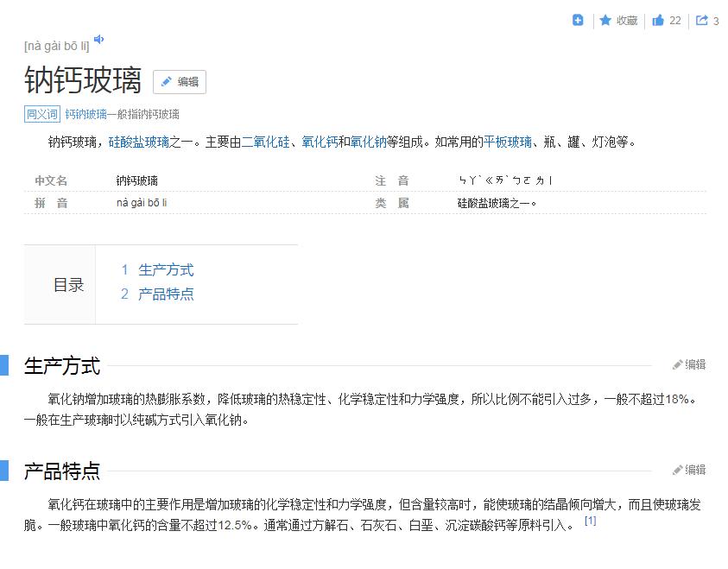Image resolution: width=728 pixels, height=569 pixels.
Task: Click the 同义词 tag below the title
Action: click(x=41, y=114)
